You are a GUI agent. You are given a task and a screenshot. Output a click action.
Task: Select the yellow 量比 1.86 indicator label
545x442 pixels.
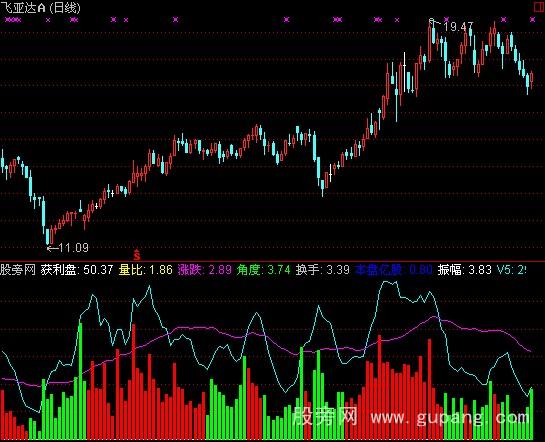(x=146, y=270)
